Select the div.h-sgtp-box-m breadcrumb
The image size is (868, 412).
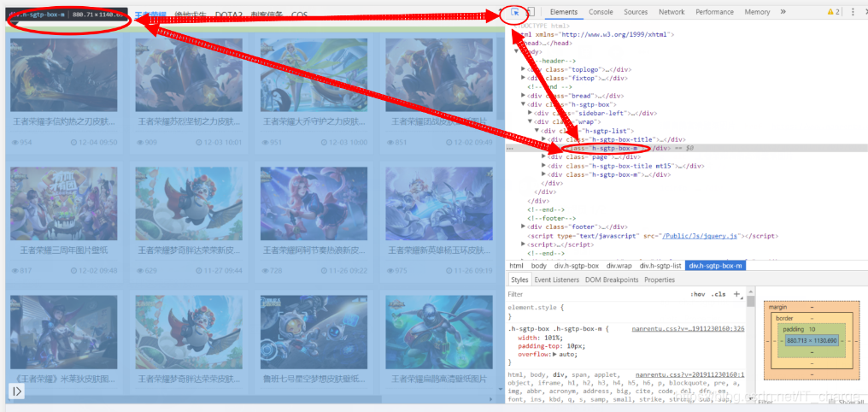click(716, 266)
